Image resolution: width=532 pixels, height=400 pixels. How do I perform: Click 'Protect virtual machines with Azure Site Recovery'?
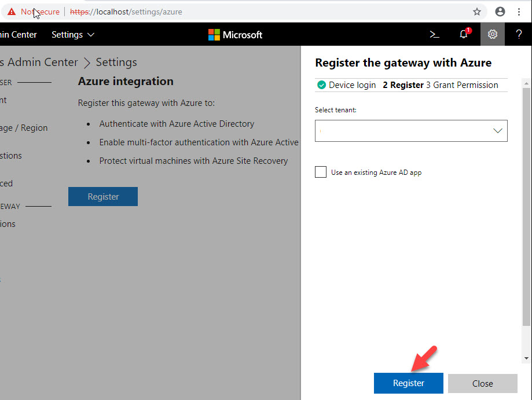(193, 161)
